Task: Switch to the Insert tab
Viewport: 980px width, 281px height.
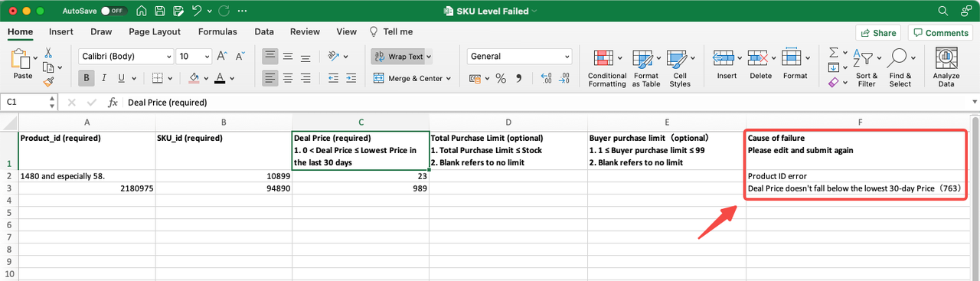Action: 61,32
